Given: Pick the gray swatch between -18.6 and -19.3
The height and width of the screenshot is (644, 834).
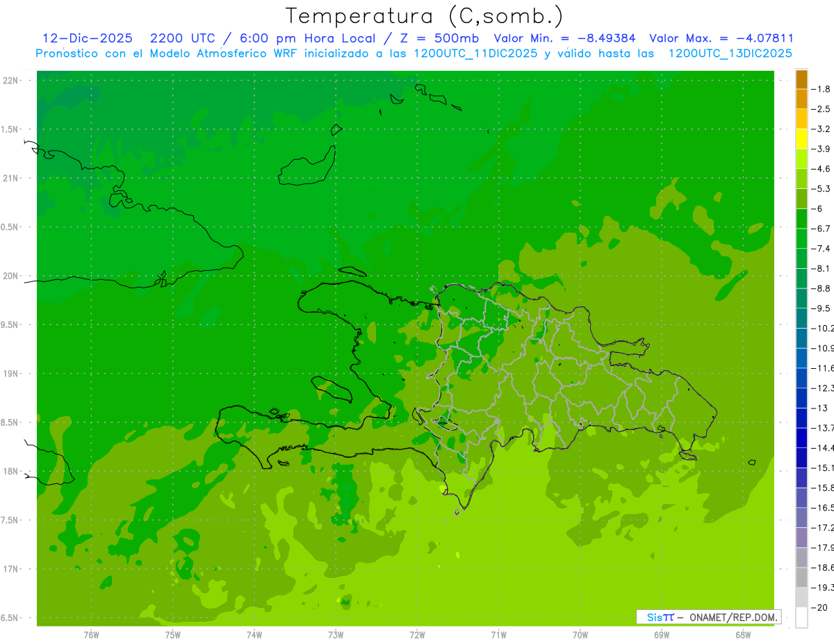Looking at the screenshot, I should tap(802, 577).
